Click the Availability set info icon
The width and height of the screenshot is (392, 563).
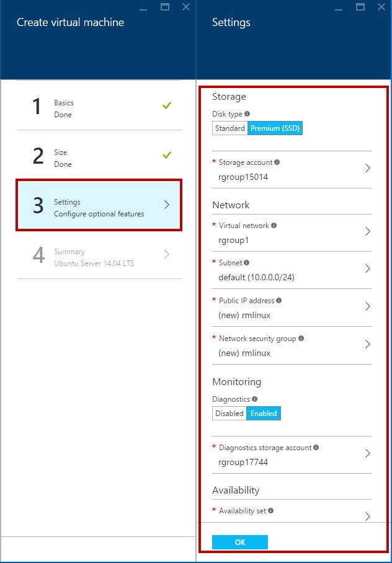(x=270, y=510)
